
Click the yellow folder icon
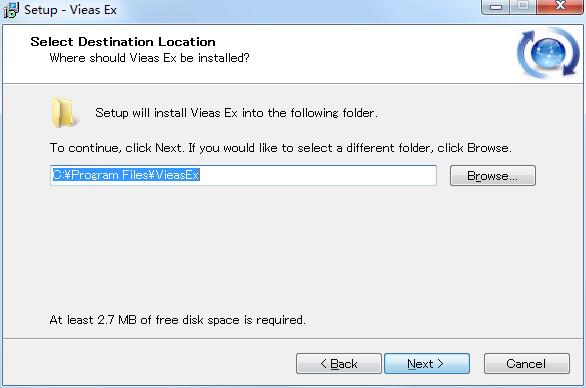pos(64,112)
